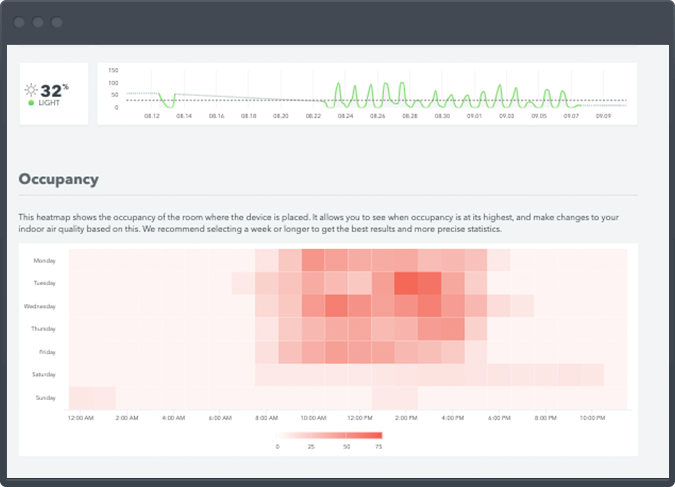Click the red window close dot
The image size is (675, 487).
click(19, 22)
